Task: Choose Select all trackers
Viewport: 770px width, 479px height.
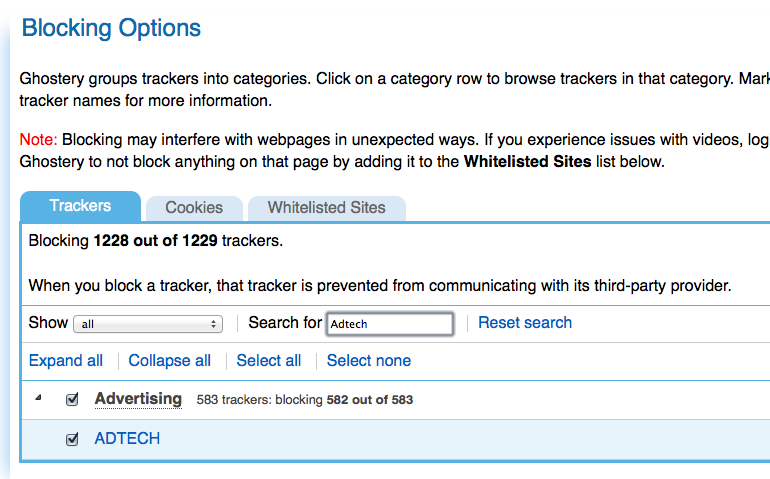Action: [x=269, y=361]
